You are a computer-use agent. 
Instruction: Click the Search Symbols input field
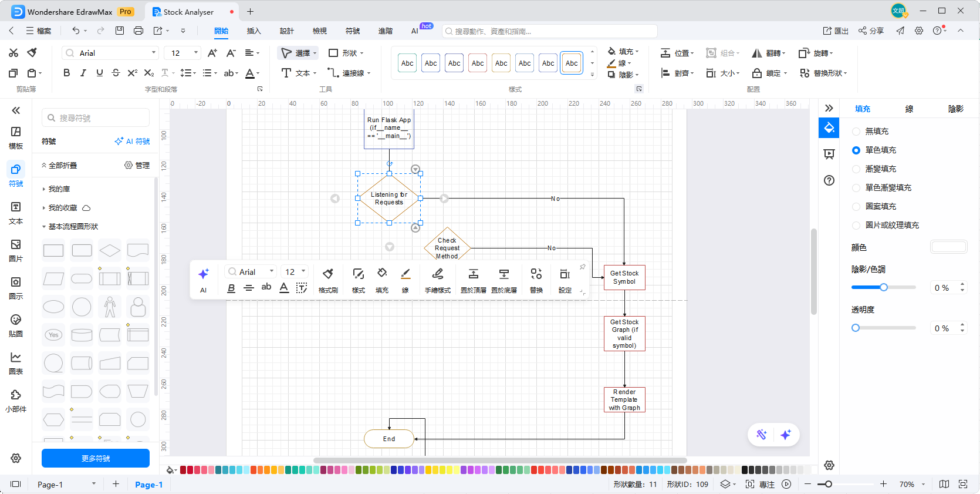point(96,118)
